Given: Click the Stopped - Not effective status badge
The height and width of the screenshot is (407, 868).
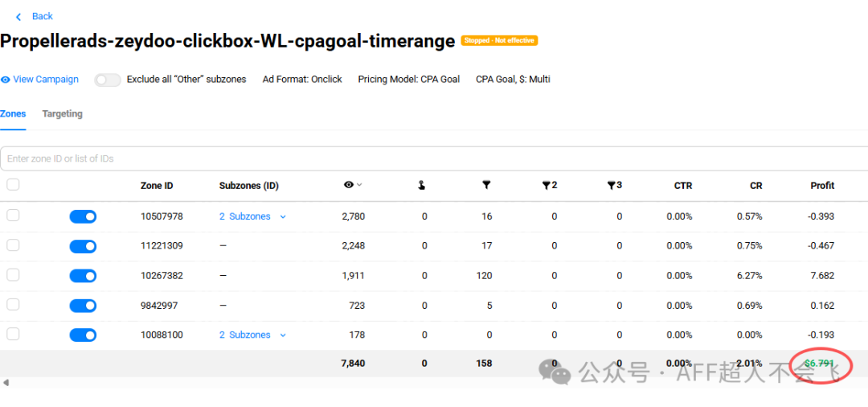Looking at the screenshot, I should click(499, 40).
